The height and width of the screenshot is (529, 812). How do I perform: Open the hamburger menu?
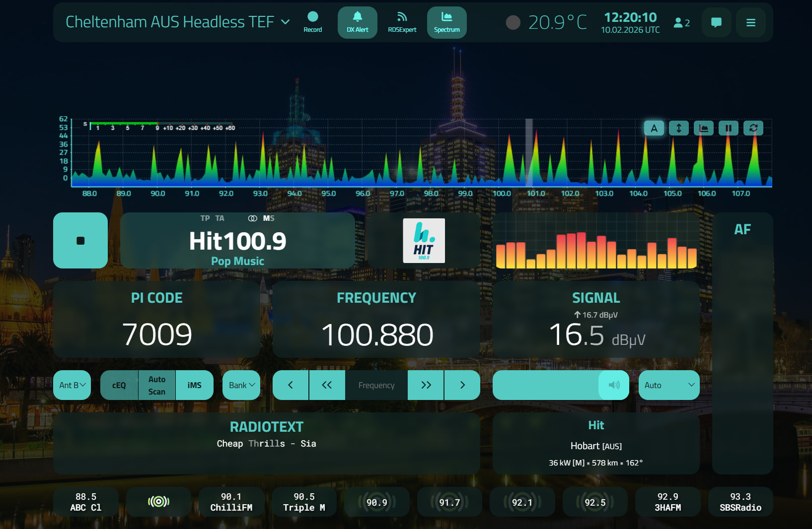coord(750,22)
